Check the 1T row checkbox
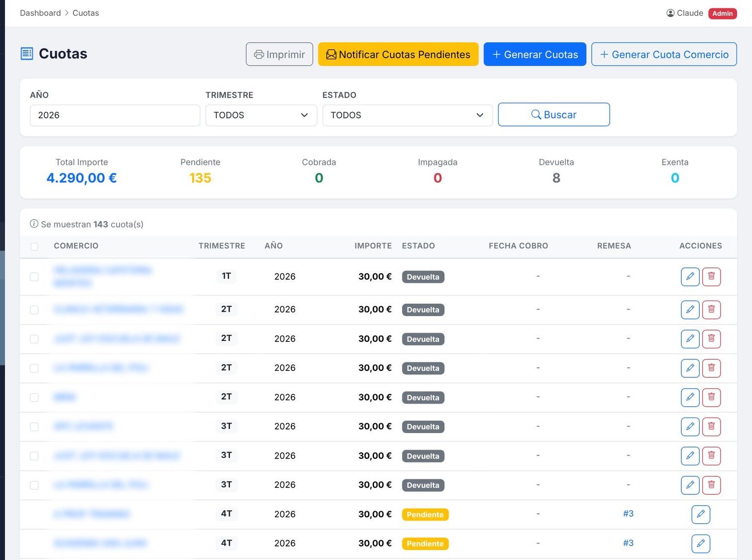Image resolution: width=752 pixels, height=560 pixels. click(34, 277)
